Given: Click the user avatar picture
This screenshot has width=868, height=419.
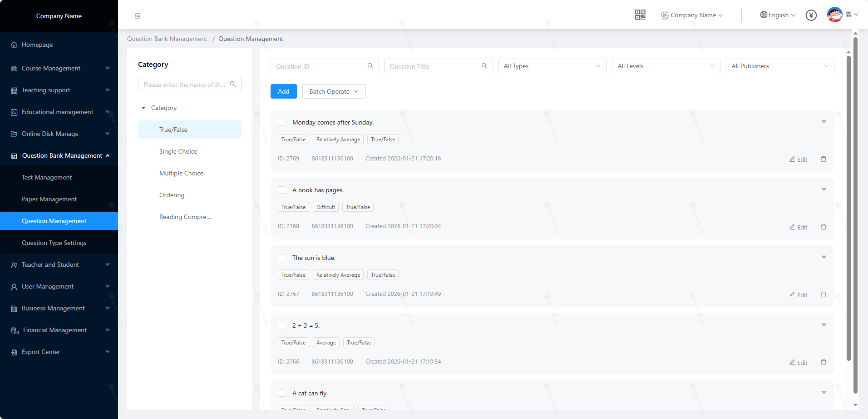Looking at the screenshot, I should click(834, 15).
